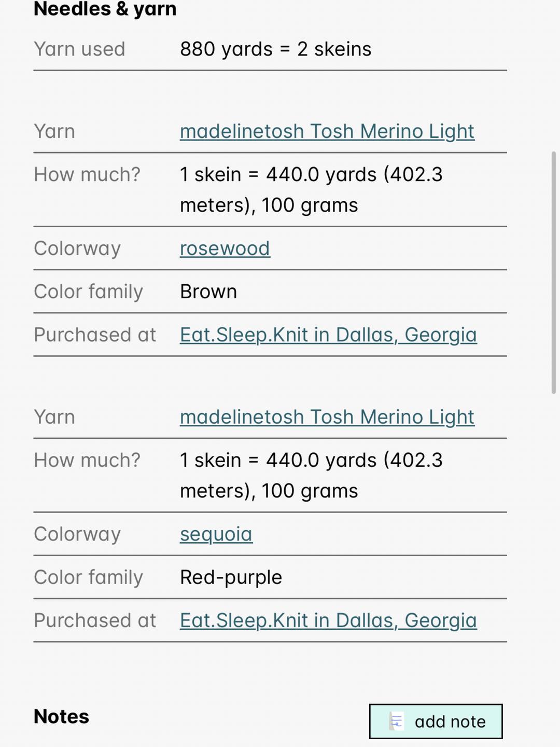Open the add note button
This screenshot has height=747, width=560.
click(436, 721)
